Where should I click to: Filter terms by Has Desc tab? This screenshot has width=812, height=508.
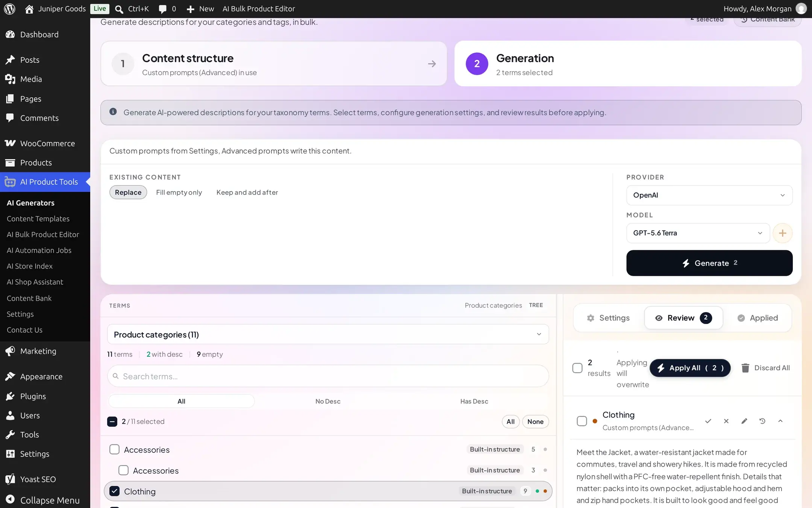pos(474,401)
